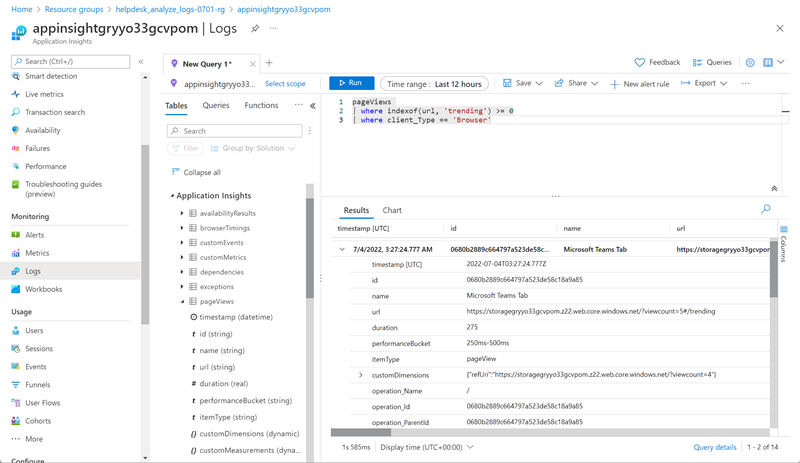Open Workbooks under Monitoring
The width and height of the screenshot is (800, 463).
(x=43, y=289)
